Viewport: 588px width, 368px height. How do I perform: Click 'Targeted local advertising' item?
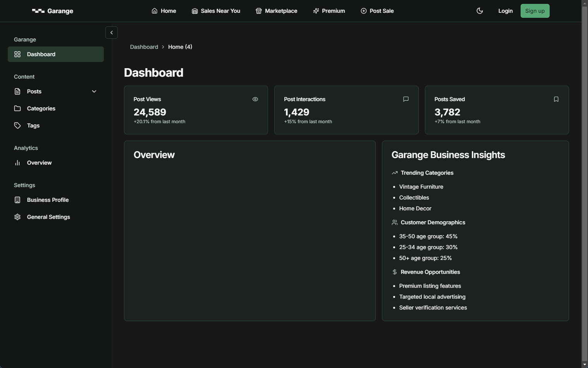click(432, 297)
